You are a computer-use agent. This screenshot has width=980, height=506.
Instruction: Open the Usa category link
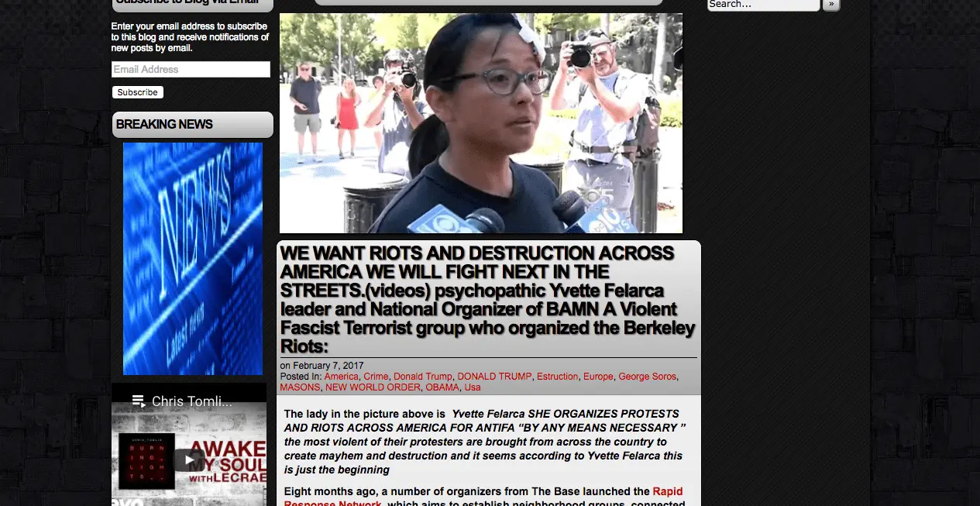[x=473, y=387]
